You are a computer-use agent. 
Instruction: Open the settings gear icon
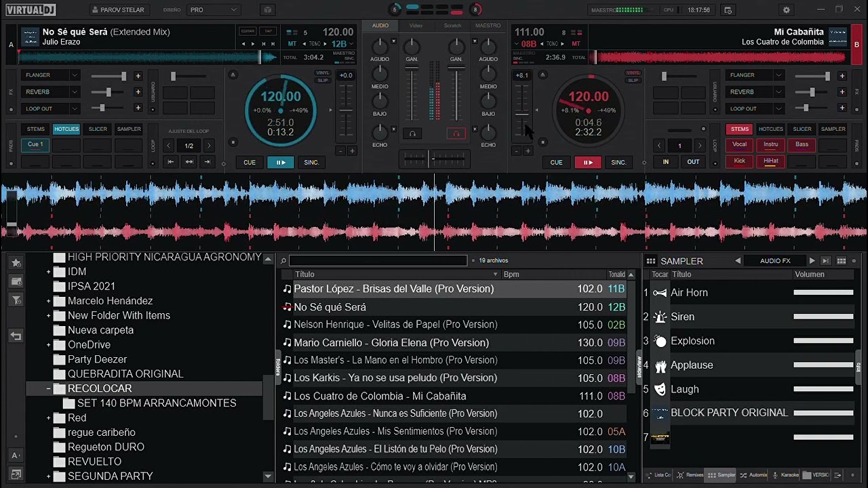[787, 10]
